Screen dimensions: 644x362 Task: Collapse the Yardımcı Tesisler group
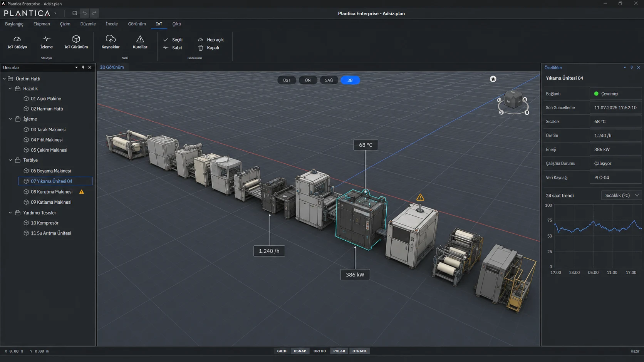10,213
